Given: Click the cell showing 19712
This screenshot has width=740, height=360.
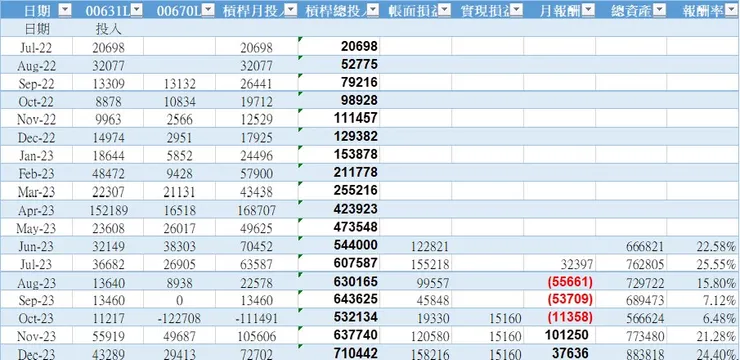Looking at the screenshot, I should point(257,101).
